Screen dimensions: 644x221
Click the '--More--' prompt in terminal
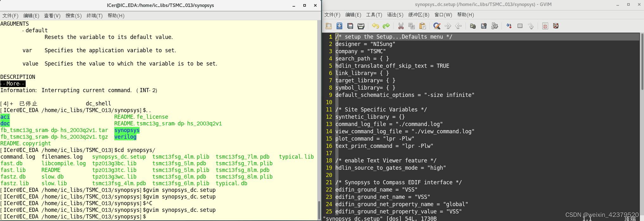[x=13, y=84]
